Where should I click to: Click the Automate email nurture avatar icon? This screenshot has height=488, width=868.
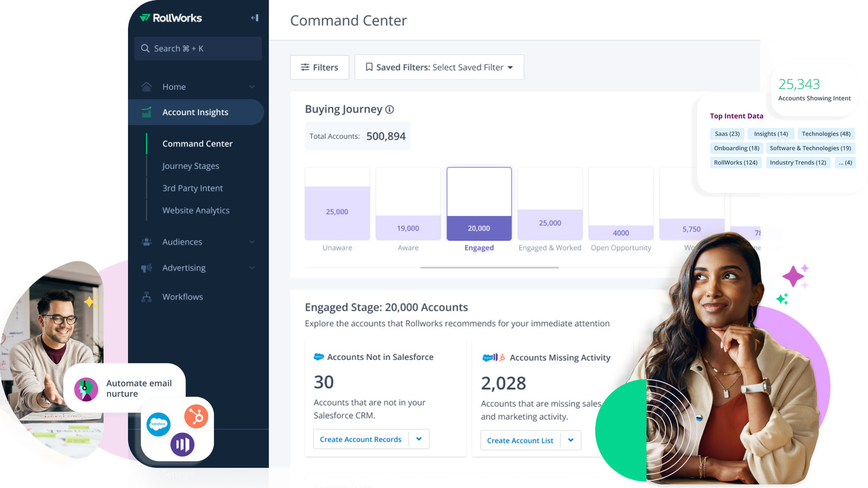pos(86,389)
